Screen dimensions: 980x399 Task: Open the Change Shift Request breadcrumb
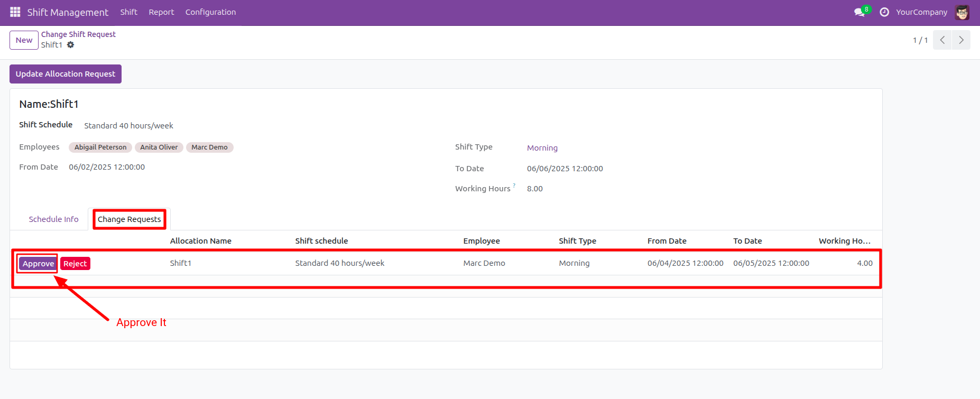78,34
